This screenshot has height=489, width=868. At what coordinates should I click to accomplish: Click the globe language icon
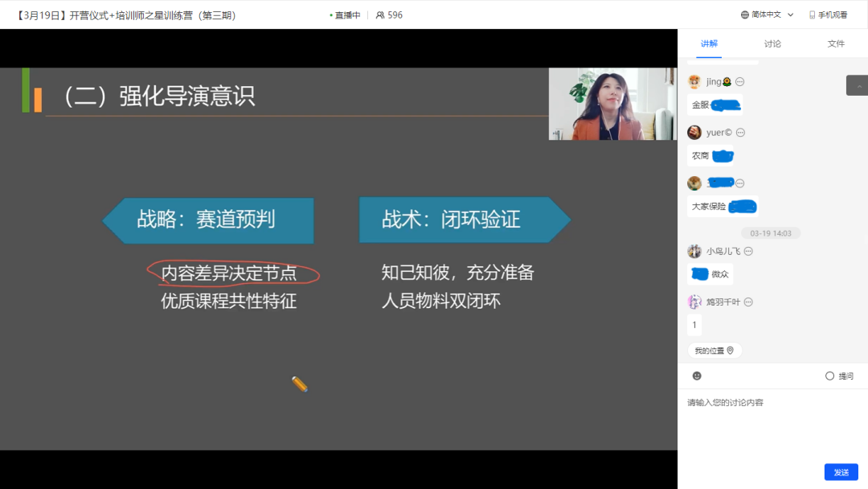745,14
